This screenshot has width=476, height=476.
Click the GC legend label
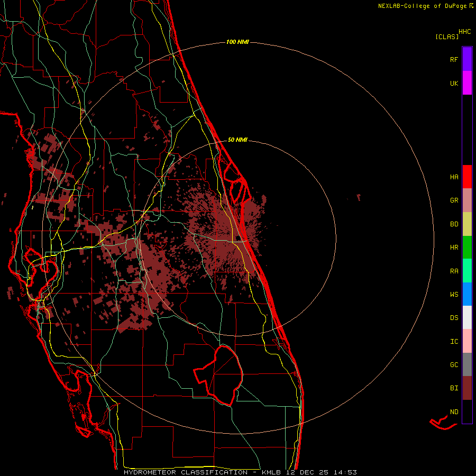[454, 365]
